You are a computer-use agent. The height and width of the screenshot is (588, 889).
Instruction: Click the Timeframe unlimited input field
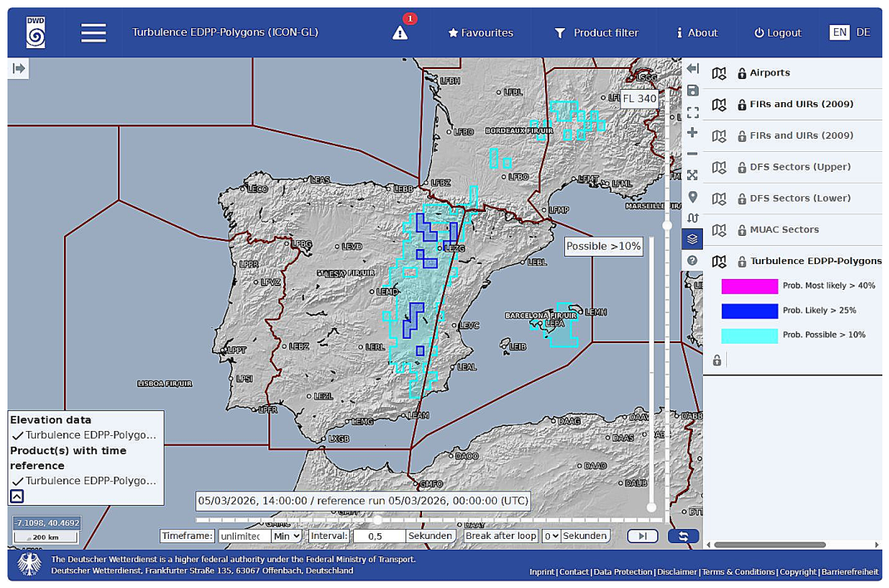coord(243,536)
